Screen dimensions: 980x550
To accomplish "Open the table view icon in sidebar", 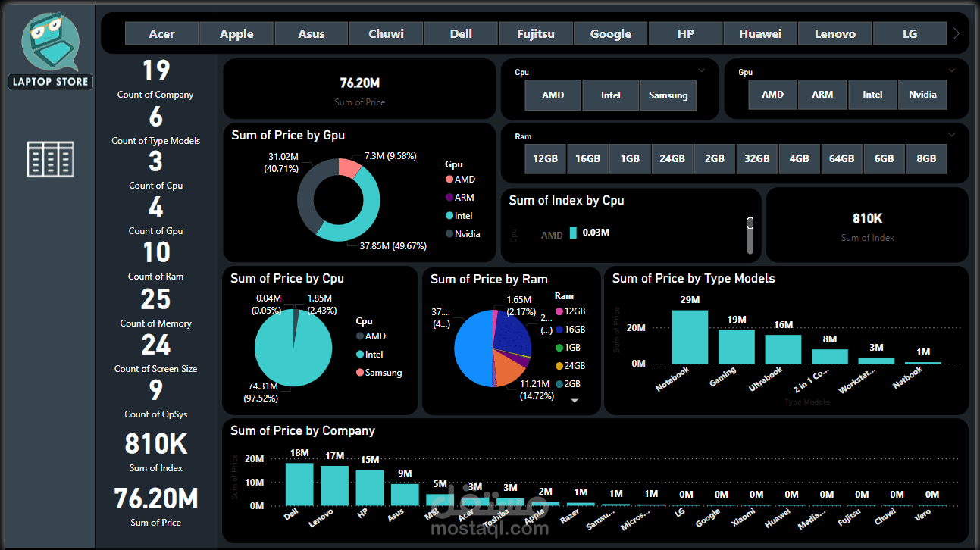I will point(50,159).
